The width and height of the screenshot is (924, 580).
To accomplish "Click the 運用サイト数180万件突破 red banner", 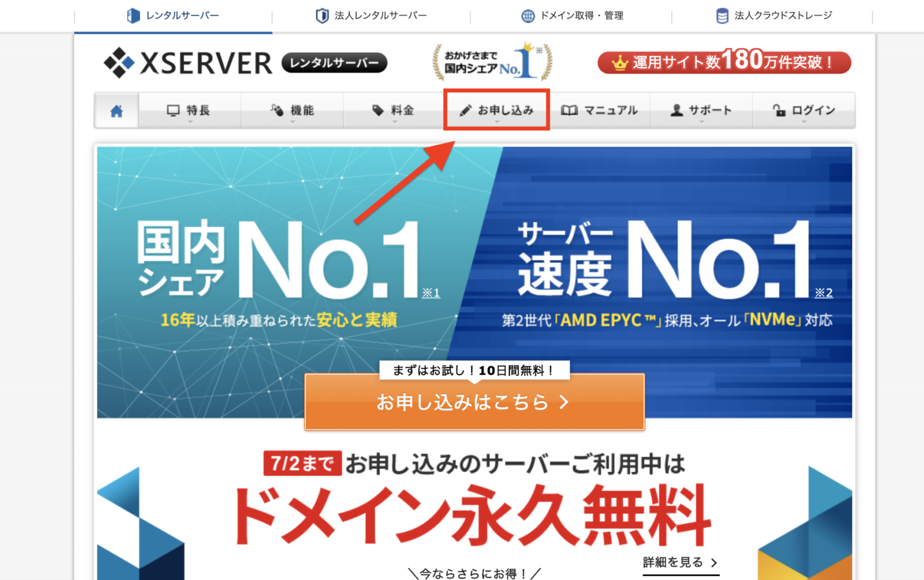I will 724,62.
